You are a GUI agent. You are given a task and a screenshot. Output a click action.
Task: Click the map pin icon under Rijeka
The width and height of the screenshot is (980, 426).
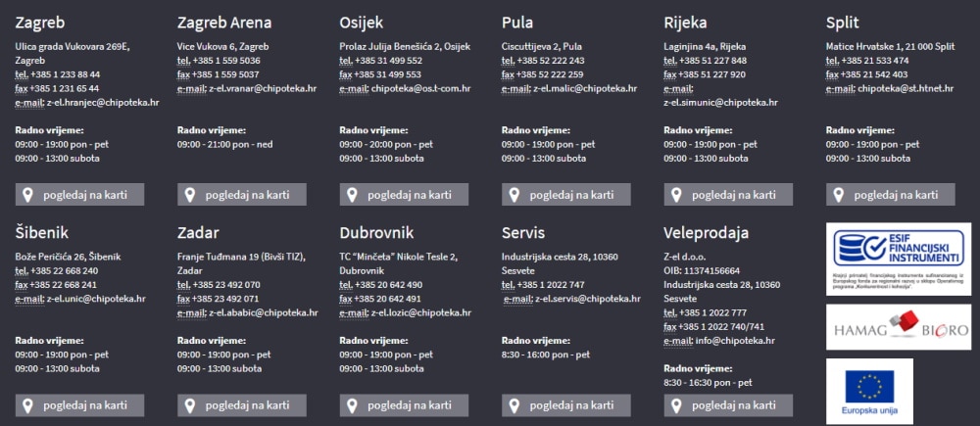point(677,195)
